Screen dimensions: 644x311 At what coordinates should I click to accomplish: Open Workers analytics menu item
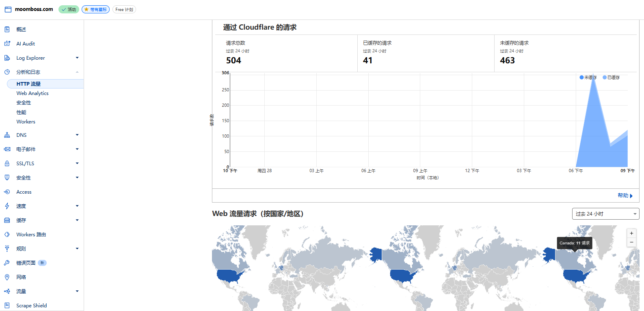26,121
